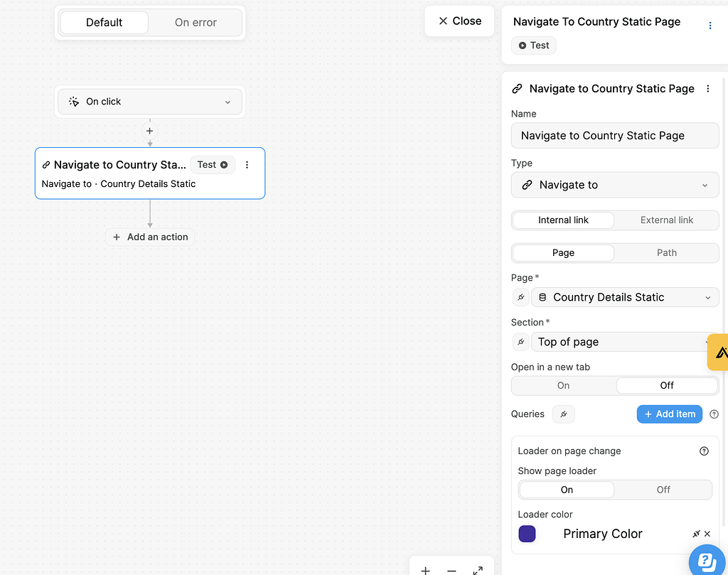Open the three-dot menu beside Navigate to Country Static Page heading
The width and height of the screenshot is (728, 575).
point(707,88)
